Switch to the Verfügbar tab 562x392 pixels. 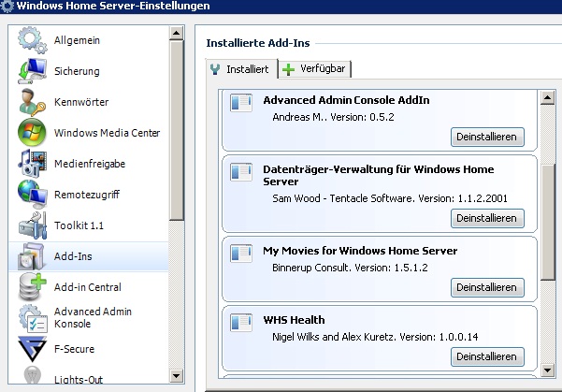click(x=315, y=68)
